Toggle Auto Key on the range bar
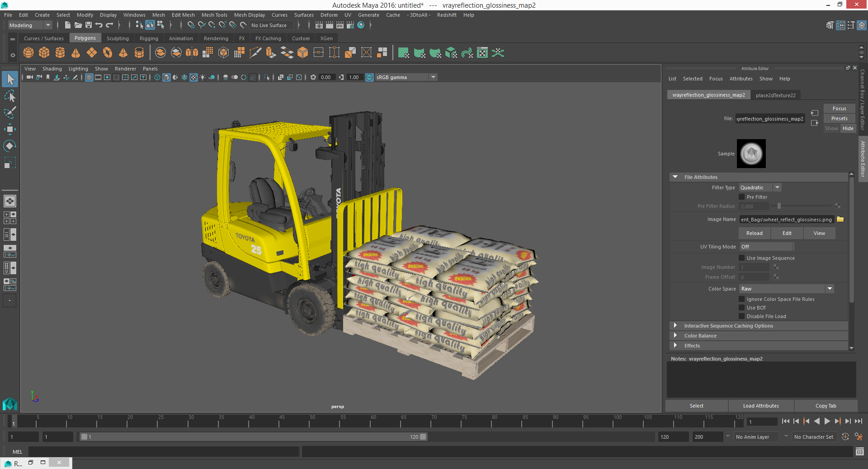 pos(845,437)
